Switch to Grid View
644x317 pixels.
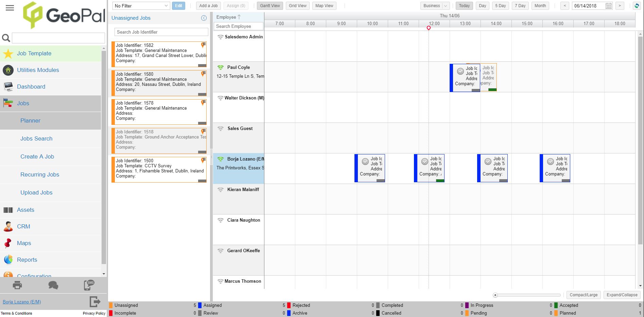click(297, 5)
